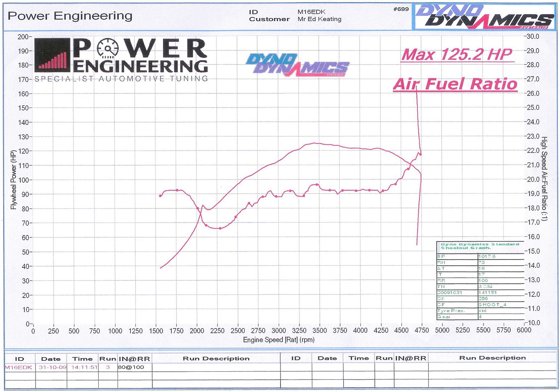Click the 'Date' column header in left run table
560x392 pixels.
pos(51,359)
